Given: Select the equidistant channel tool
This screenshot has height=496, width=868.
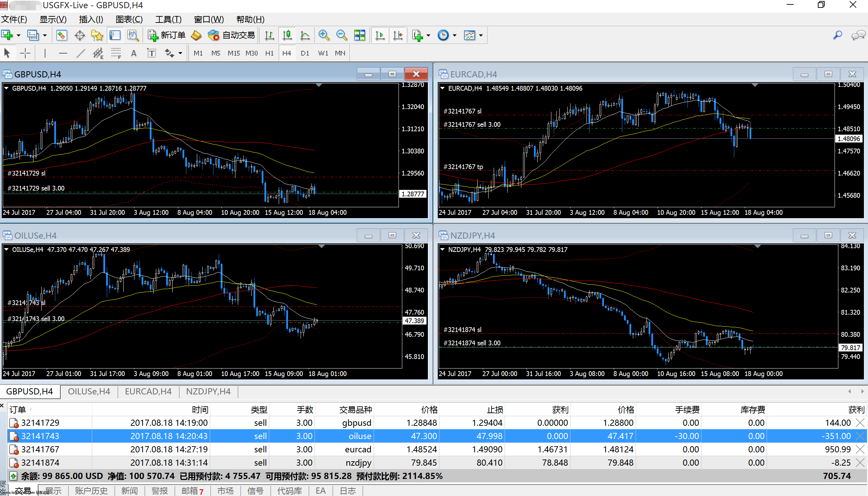Looking at the screenshot, I should pos(98,53).
